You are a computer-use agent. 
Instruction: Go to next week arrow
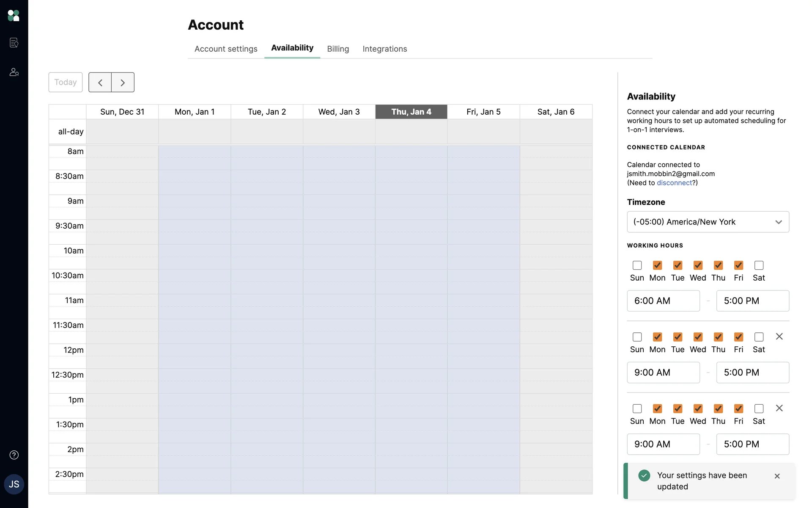coord(123,83)
